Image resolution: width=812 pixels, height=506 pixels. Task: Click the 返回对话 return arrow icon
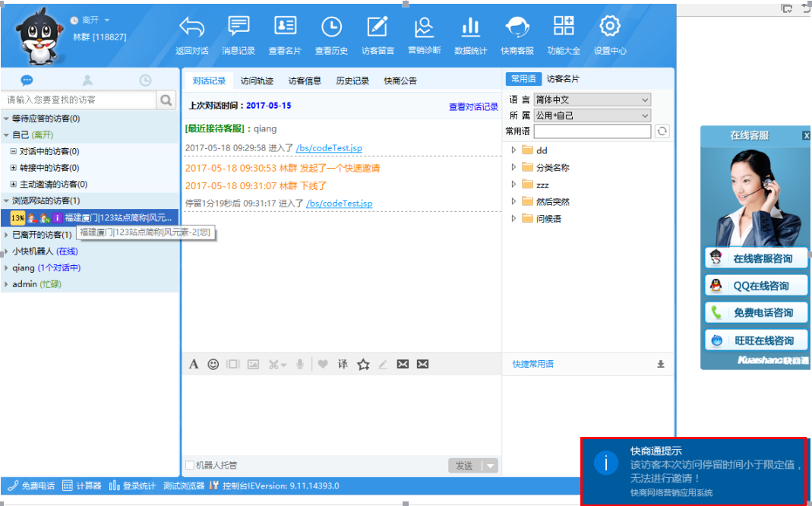[x=192, y=27]
